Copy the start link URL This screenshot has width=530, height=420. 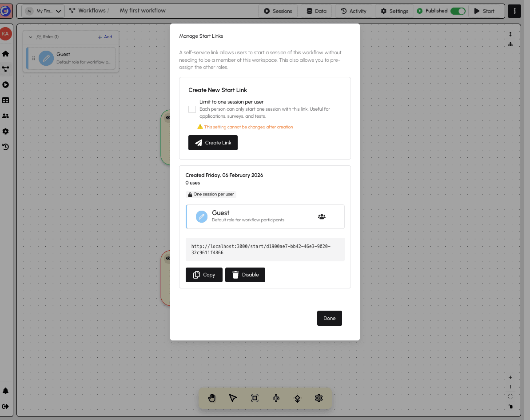(204, 275)
